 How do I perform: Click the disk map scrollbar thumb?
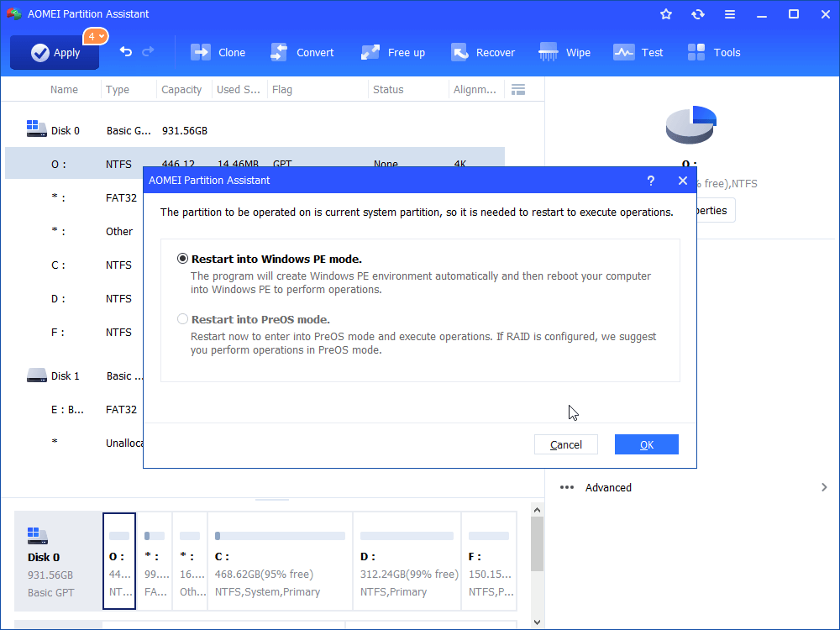tap(538, 544)
